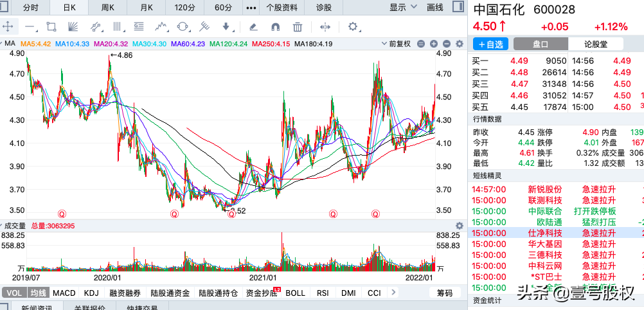Screen dimensions: 644x310
Task: Show more indicators with right chevron
Action: [393, 293]
